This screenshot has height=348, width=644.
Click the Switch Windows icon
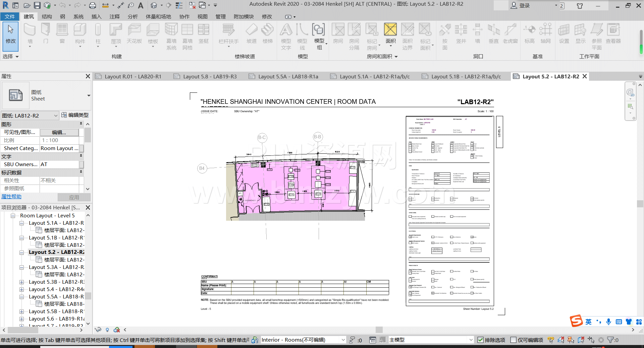click(203, 5)
